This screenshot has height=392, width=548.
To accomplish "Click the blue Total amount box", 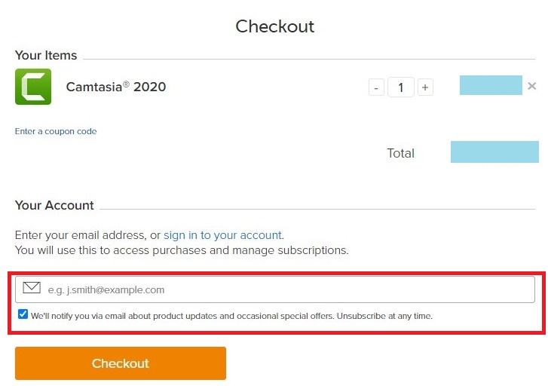I will point(494,152).
